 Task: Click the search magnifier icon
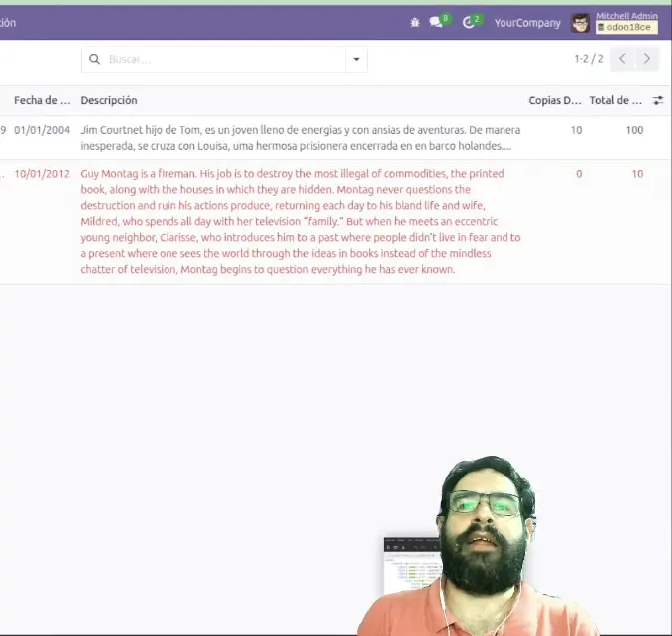(95, 60)
